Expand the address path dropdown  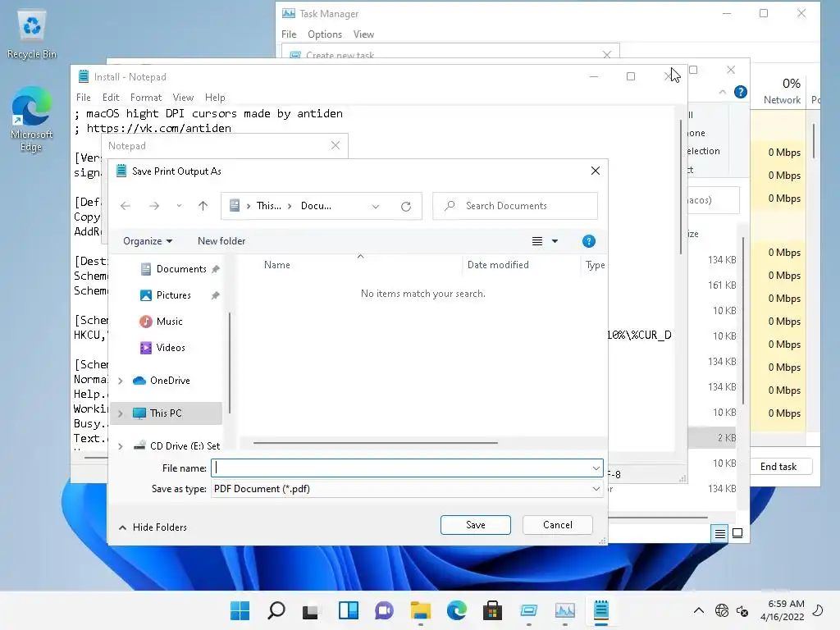point(376,206)
